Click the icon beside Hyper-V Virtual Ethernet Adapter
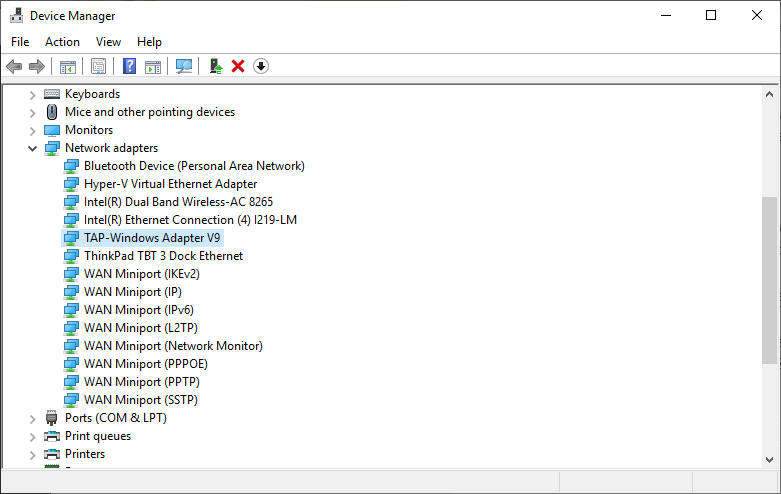Viewport: 781px width, 494px height. [71, 184]
